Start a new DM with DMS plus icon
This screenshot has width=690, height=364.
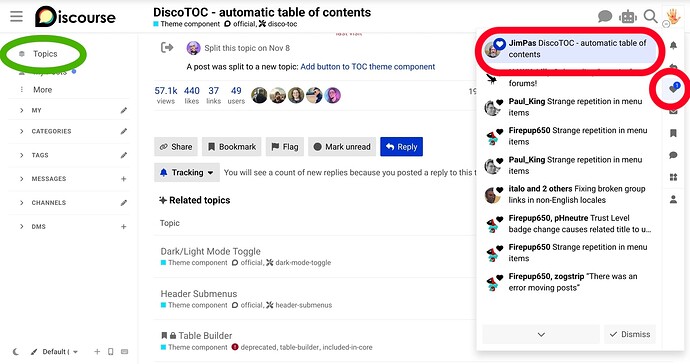pyautogui.click(x=124, y=226)
